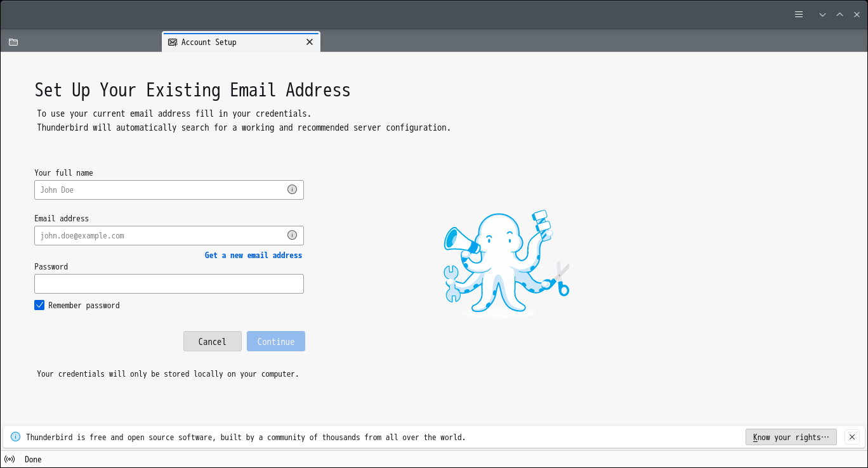
Task: Dismiss the Thunderbird info notification bar
Action: coord(852,437)
